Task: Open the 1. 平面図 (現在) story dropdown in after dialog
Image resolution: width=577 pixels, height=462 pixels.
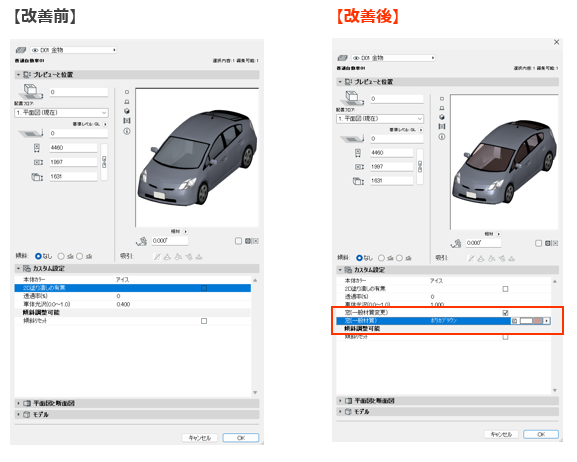Action: point(380,119)
